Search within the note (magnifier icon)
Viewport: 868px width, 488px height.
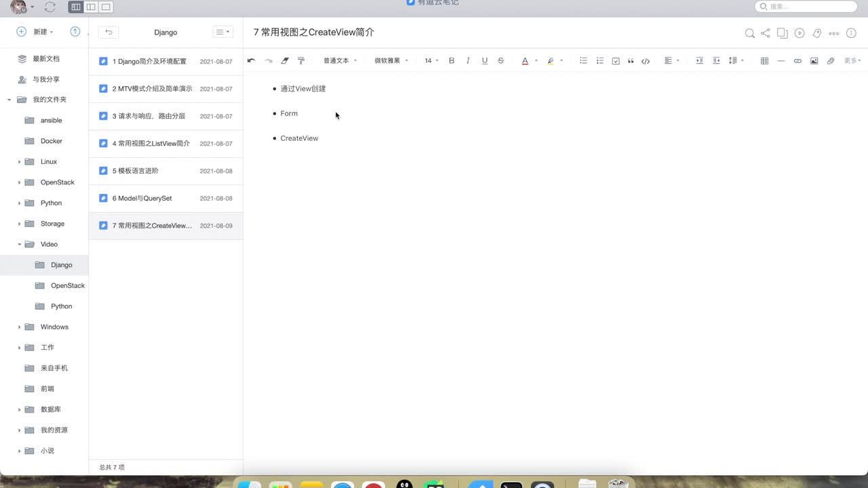point(749,33)
